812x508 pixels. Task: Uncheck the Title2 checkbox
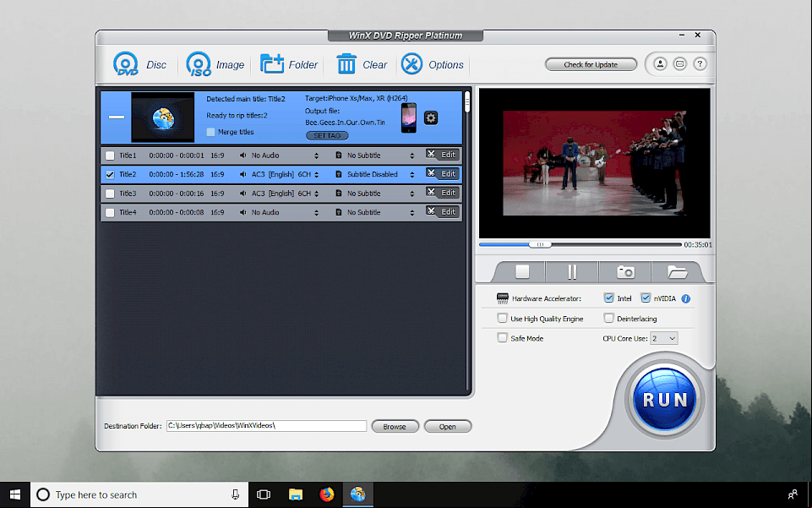(x=110, y=174)
